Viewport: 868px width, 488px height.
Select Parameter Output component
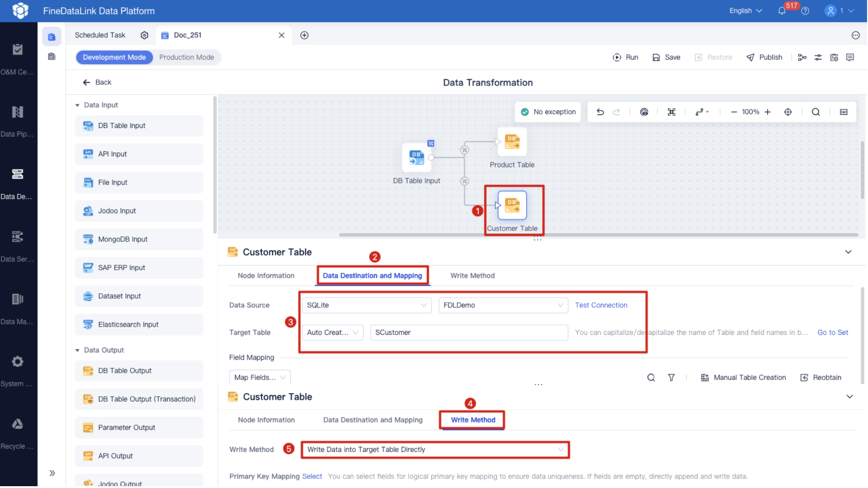pos(139,428)
